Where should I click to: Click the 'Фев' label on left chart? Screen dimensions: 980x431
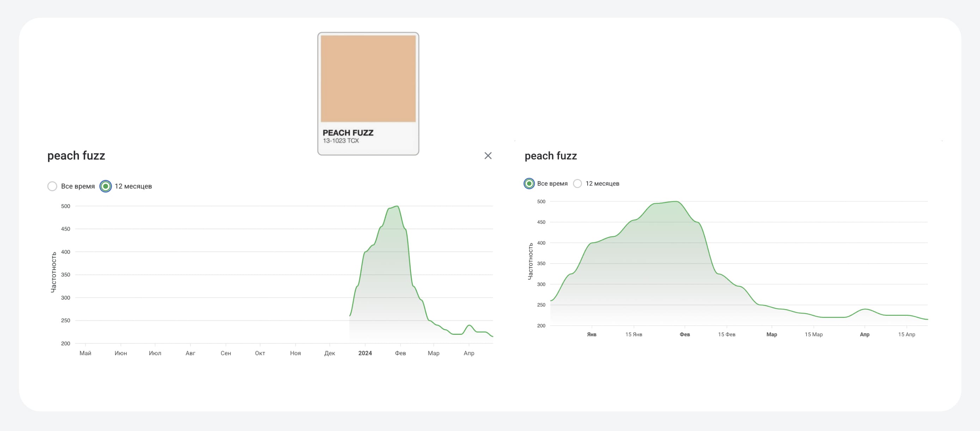click(x=400, y=353)
